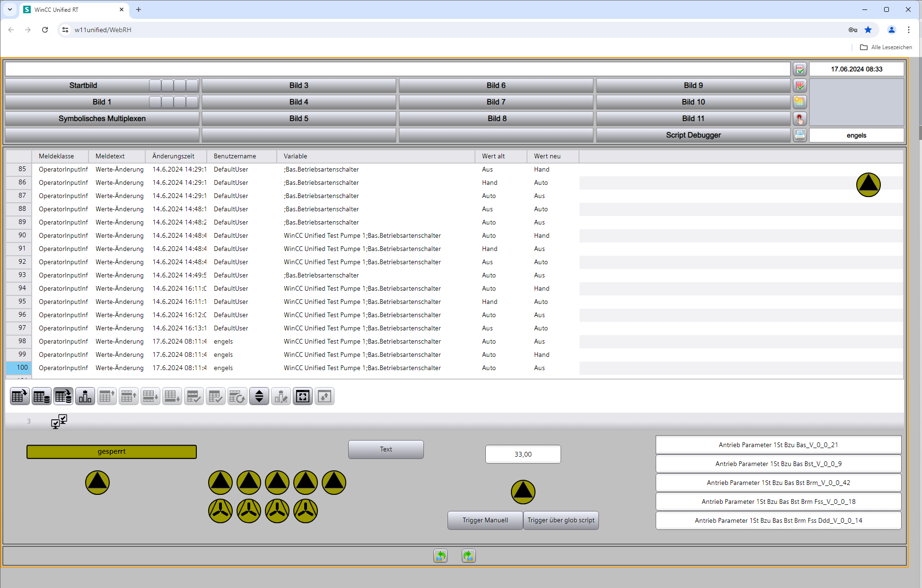Click the red button hand-press icon
922x588 pixels.
coord(799,119)
